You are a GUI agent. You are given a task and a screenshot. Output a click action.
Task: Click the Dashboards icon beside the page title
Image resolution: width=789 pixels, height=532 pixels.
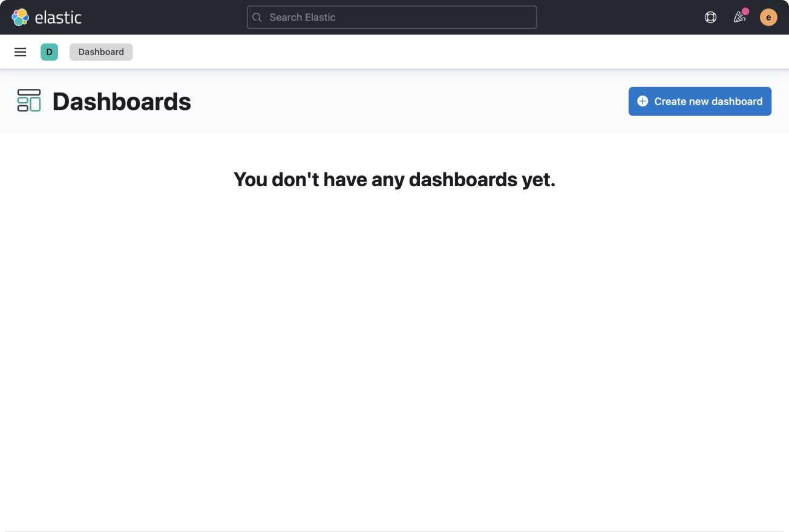28,101
